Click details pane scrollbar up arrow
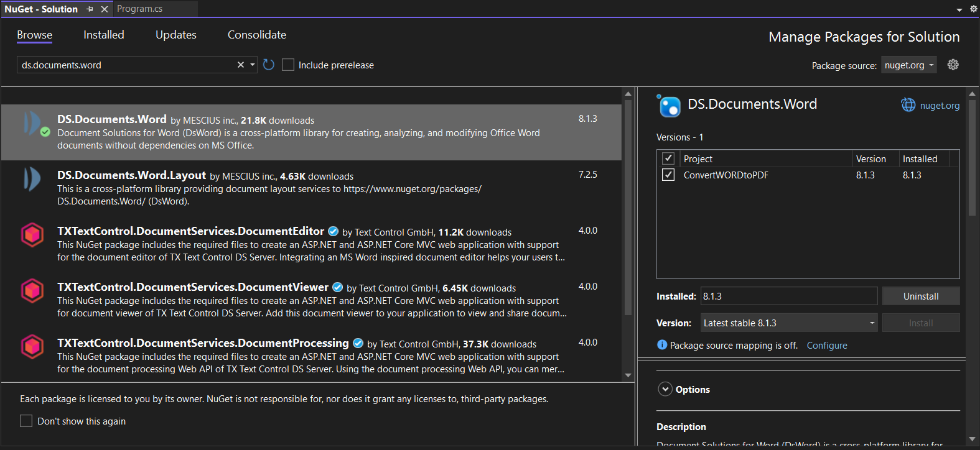Image resolution: width=980 pixels, height=450 pixels. pos(972,93)
